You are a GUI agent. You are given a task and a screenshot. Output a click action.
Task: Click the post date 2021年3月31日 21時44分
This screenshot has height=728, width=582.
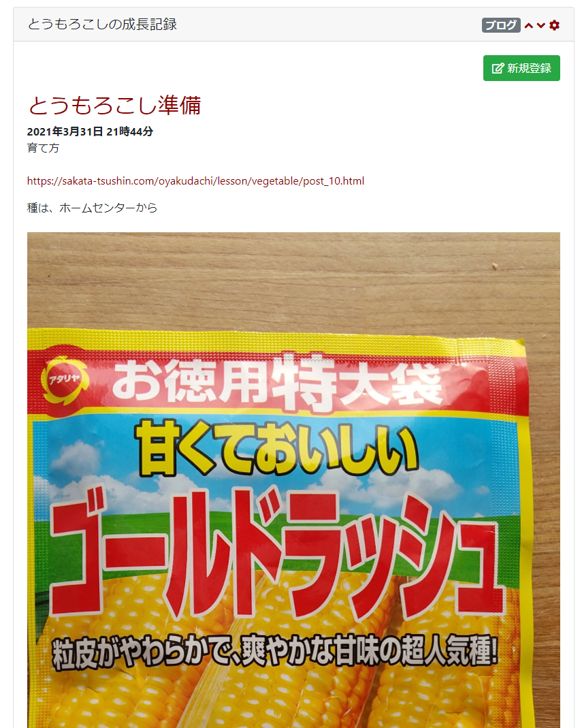coord(90,131)
